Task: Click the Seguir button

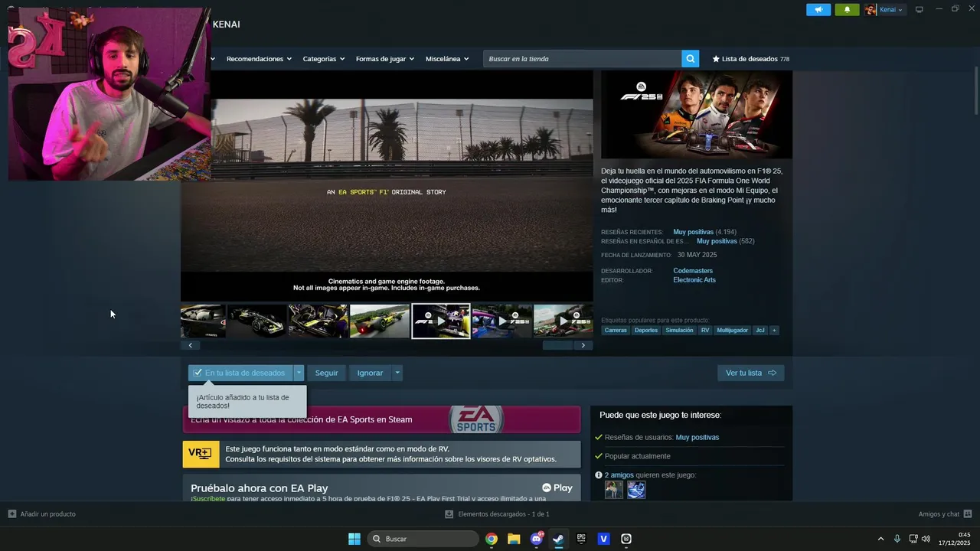Action: point(326,373)
